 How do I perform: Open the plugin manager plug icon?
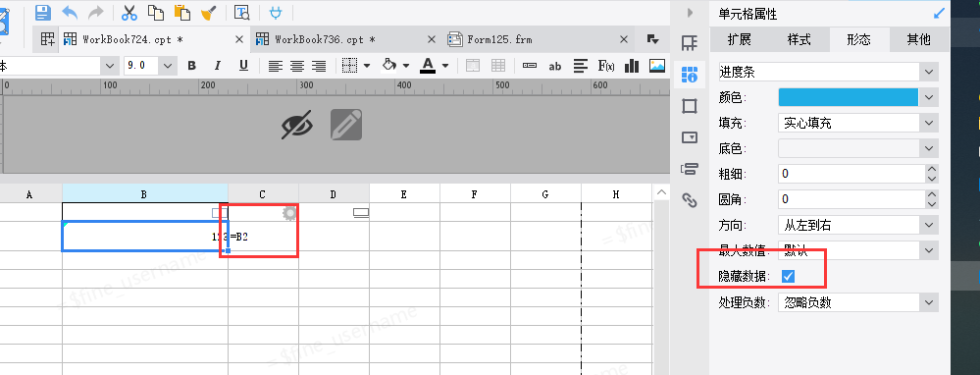[x=275, y=12]
